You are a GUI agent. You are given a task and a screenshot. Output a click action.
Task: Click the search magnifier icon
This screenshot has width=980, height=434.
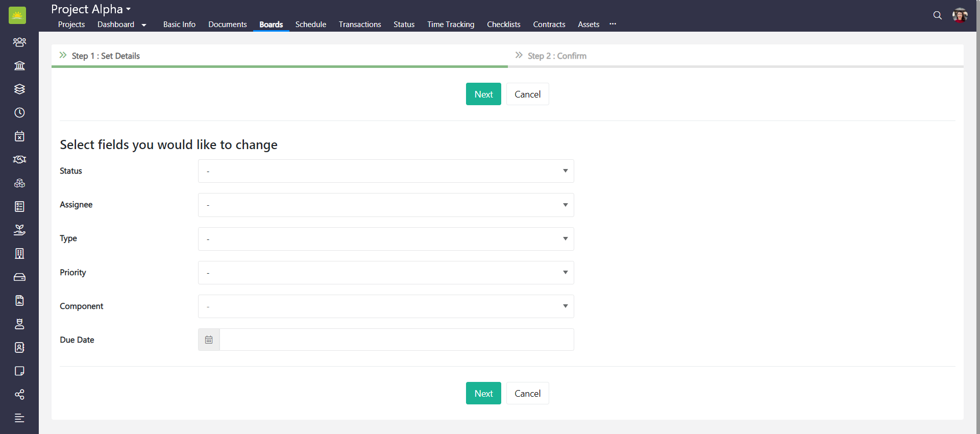pyautogui.click(x=937, y=15)
